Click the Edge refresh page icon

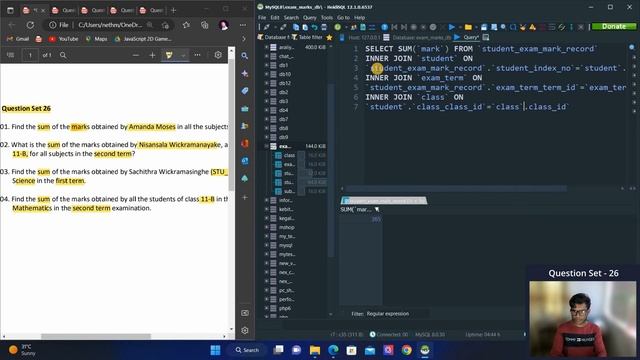click(30, 25)
